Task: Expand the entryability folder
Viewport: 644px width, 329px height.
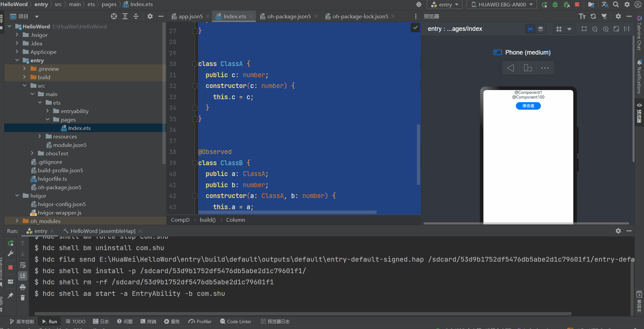Action: [x=47, y=111]
